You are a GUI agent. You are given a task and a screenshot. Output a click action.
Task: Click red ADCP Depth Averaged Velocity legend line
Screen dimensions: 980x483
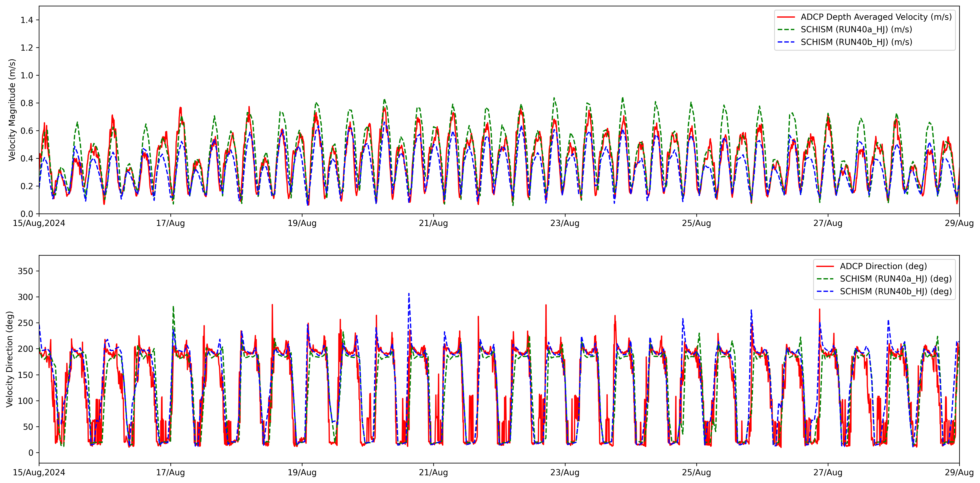786,17
